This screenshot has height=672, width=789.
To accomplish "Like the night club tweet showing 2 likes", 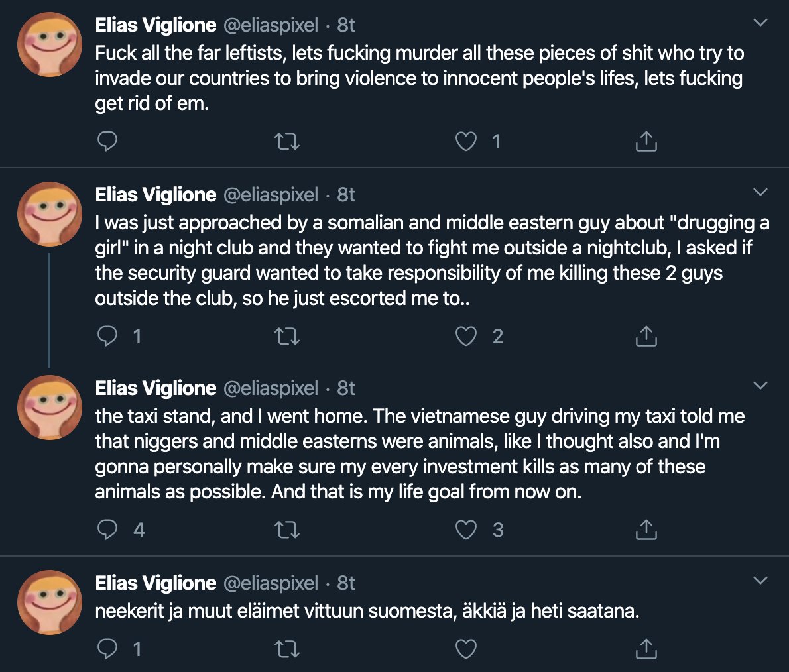I will tap(466, 336).
